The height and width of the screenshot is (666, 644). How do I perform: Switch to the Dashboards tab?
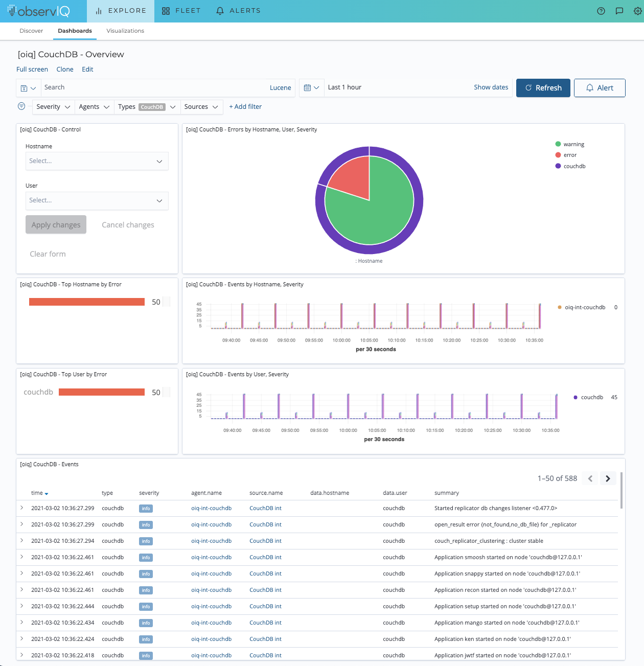75,31
